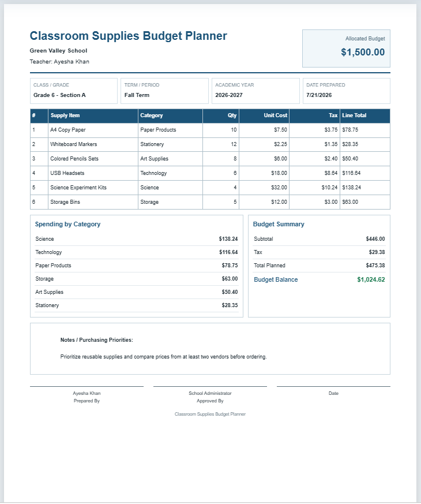Select the A4 Copy Paper cell

point(93,130)
